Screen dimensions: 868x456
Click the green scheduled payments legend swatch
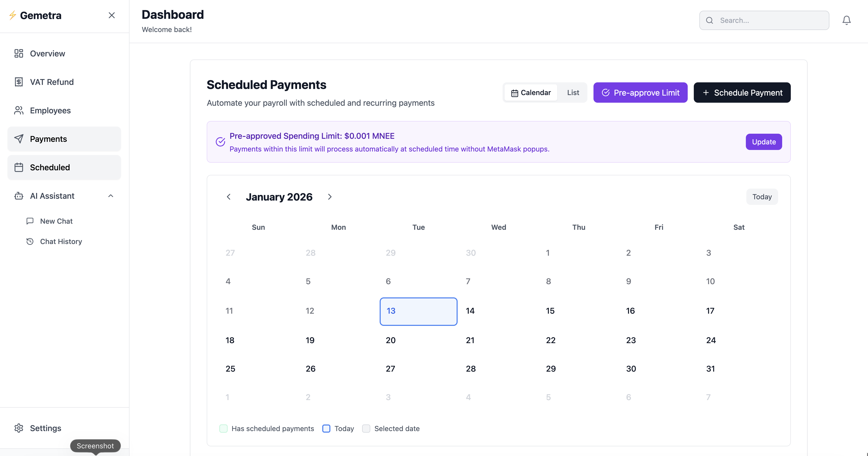coord(223,428)
